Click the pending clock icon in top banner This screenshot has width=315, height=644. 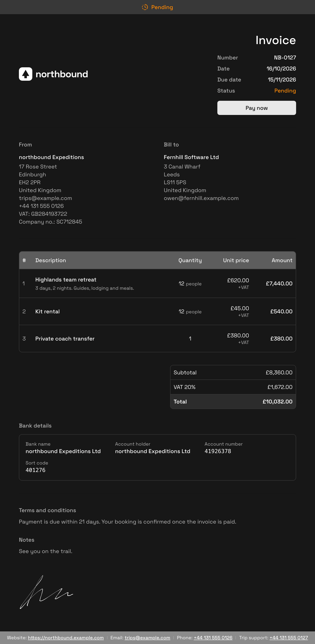[145, 7]
